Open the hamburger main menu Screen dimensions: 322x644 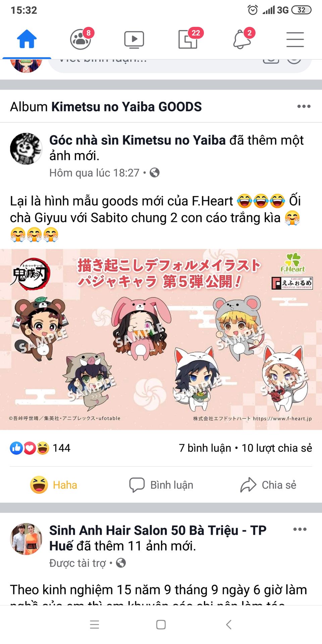[295, 40]
